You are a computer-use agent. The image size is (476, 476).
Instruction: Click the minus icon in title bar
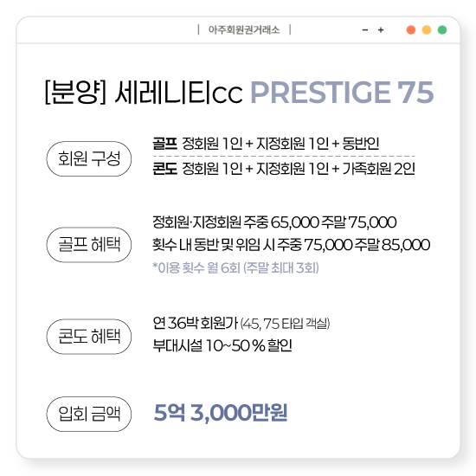click(x=365, y=29)
